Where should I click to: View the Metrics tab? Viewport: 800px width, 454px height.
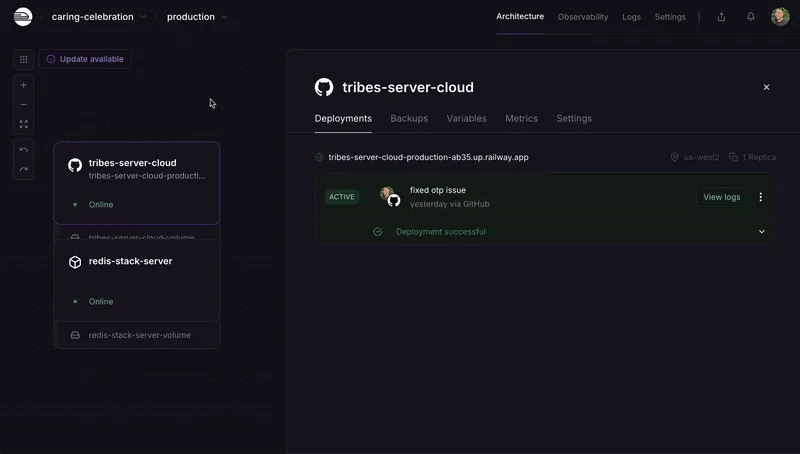521,118
